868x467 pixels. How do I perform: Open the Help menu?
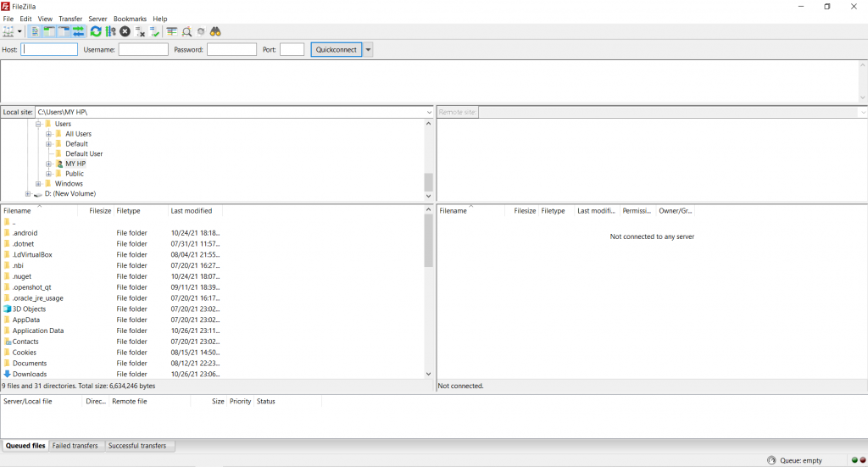[x=160, y=19]
